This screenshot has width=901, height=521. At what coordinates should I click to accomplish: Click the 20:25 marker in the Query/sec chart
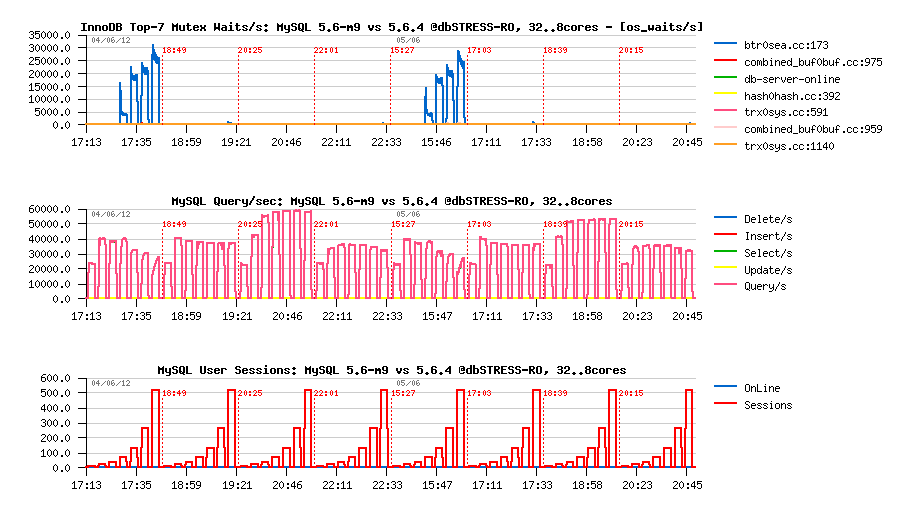click(x=250, y=225)
